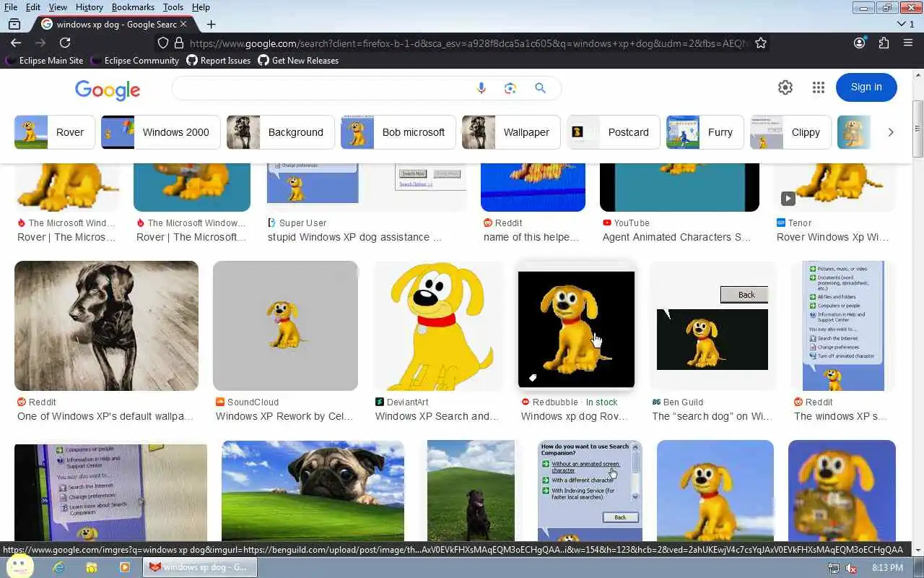This screenshot has width=924, height=578.
Task: Open pug on Bliss hill thumbnail
Action: (313, 491)
